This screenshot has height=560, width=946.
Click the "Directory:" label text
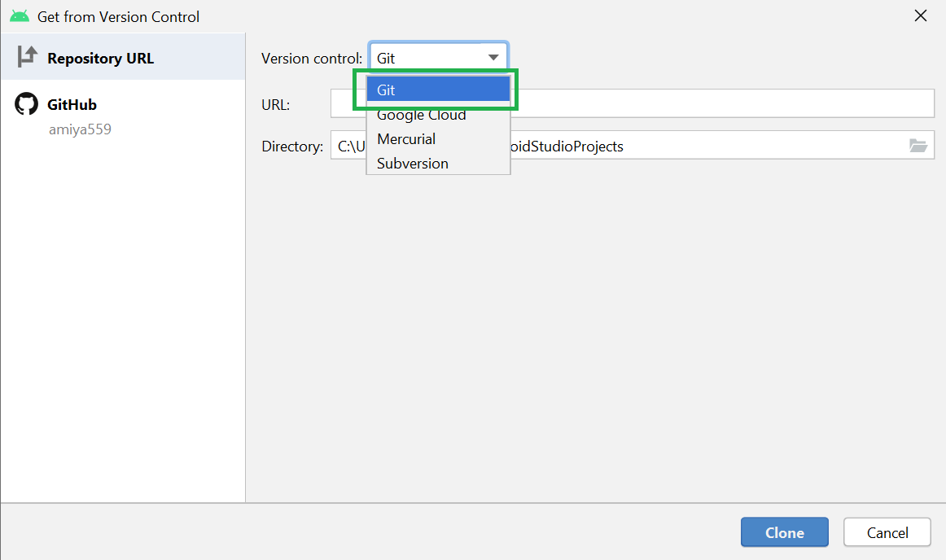[292, 147]
